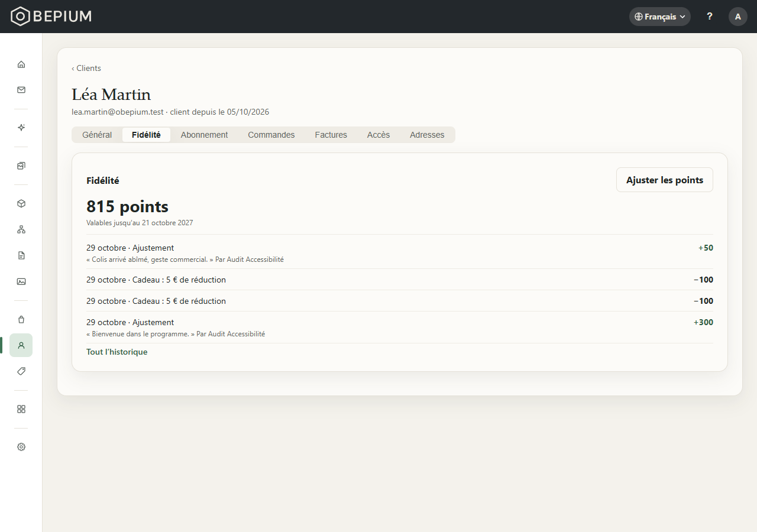Open the price tag sidebar icon

pyautogui.click(x=21, y=371)
